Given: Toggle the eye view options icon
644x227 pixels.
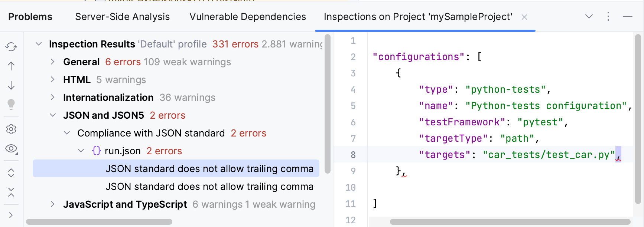Looking at the screenshot, I should pos(11,149).
